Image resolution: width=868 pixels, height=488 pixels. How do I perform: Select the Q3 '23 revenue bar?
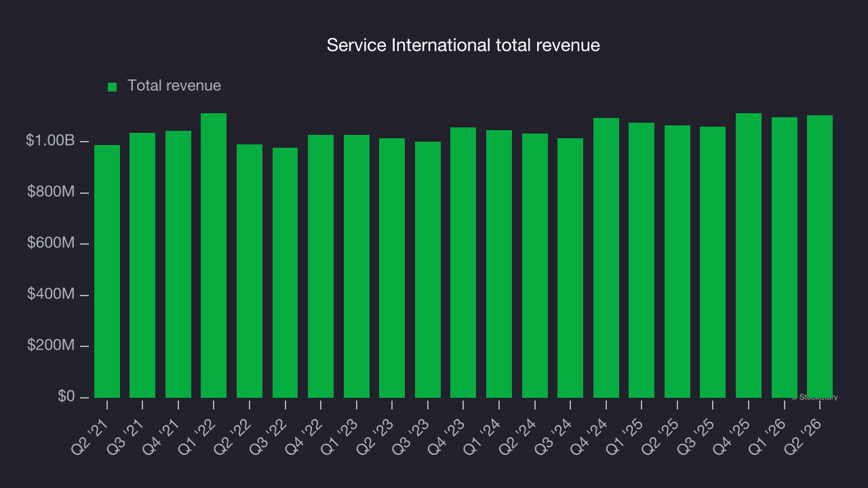pyautogui.click(x=428, y=270)
